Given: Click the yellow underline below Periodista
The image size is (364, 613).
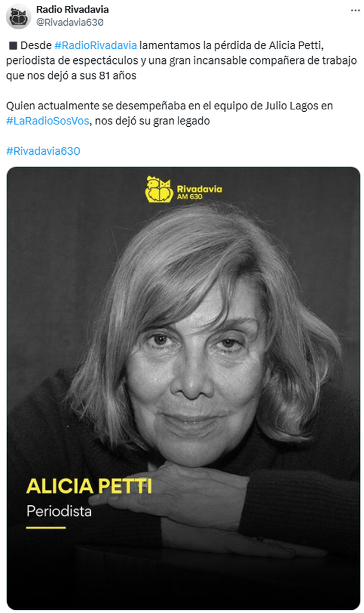Looking at the screenshot, I should tap(46, 528).
